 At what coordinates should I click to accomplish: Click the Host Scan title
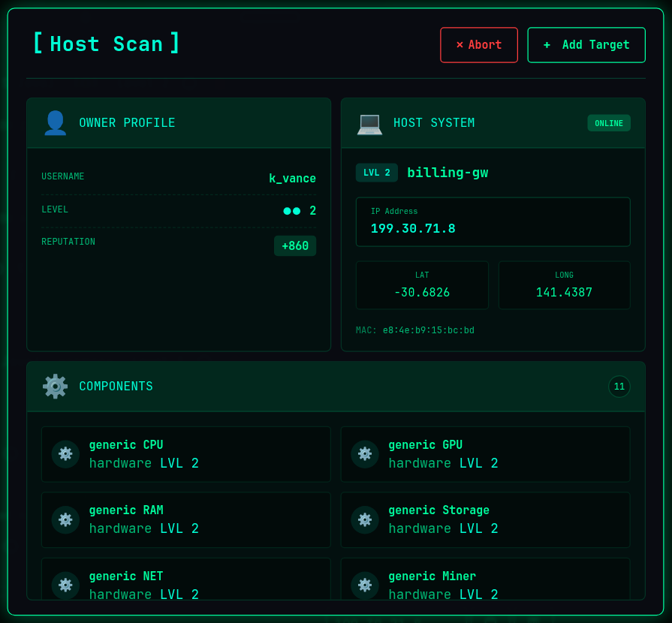pyautogui.click(x=107, y=44)
